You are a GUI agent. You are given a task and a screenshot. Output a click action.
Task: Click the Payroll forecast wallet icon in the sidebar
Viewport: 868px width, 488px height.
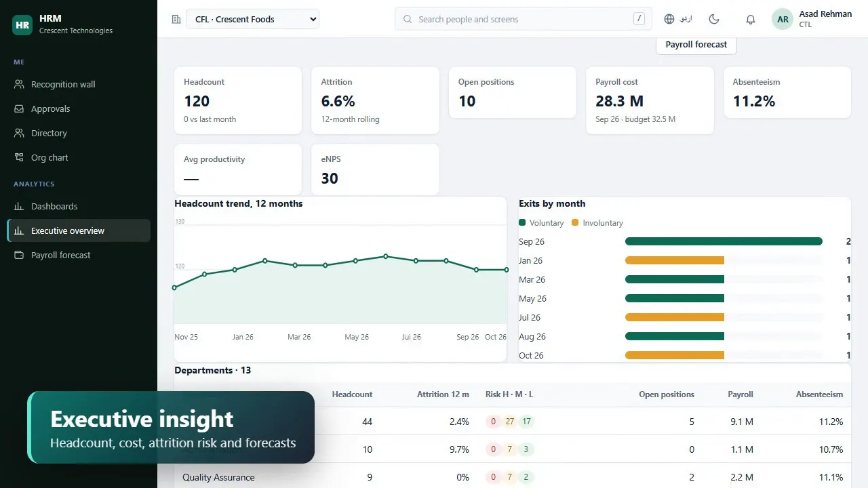tap(19, 255)
